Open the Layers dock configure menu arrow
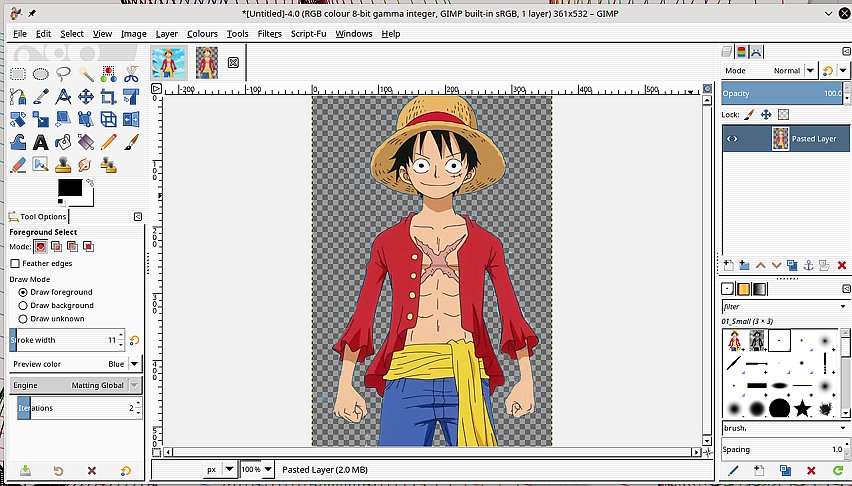This screenshot has height=486, width=852. coord(847,51)
